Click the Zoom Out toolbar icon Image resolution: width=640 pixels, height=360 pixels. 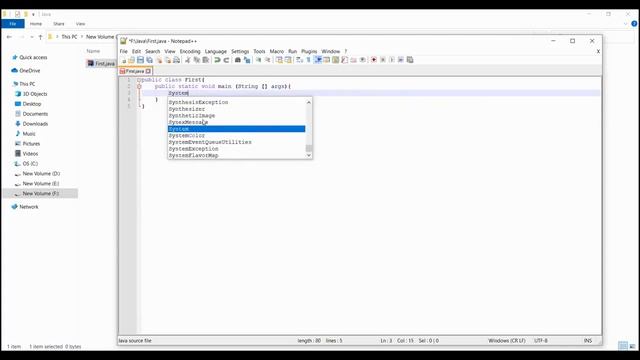coord(267,60)
